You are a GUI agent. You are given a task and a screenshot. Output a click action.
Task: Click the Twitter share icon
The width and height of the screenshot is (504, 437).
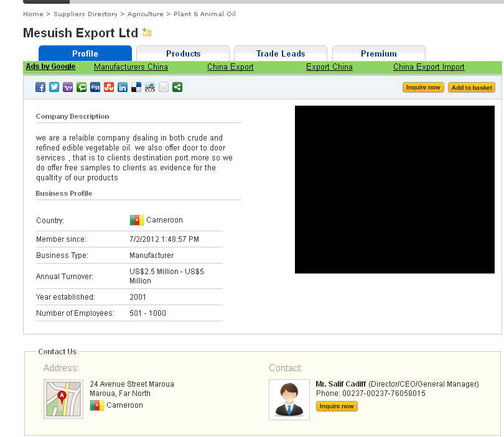54,88
